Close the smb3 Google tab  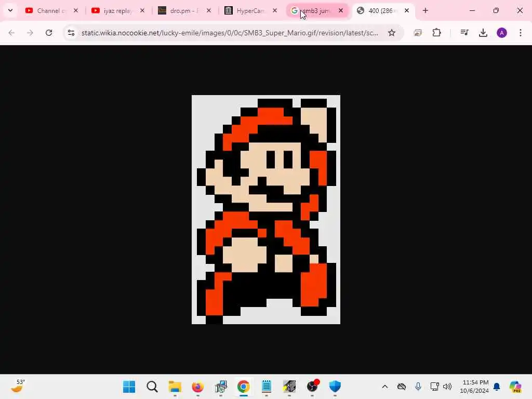pos(341,10)
